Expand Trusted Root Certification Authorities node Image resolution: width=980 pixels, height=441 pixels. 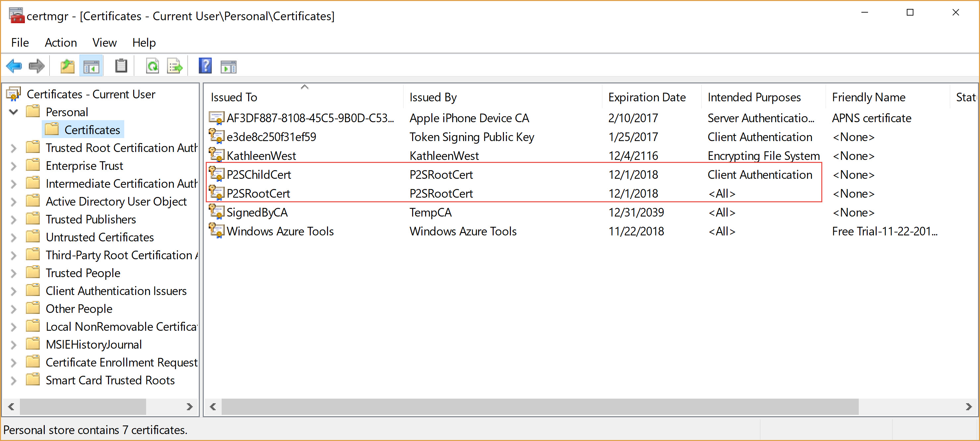coord(14,148)
